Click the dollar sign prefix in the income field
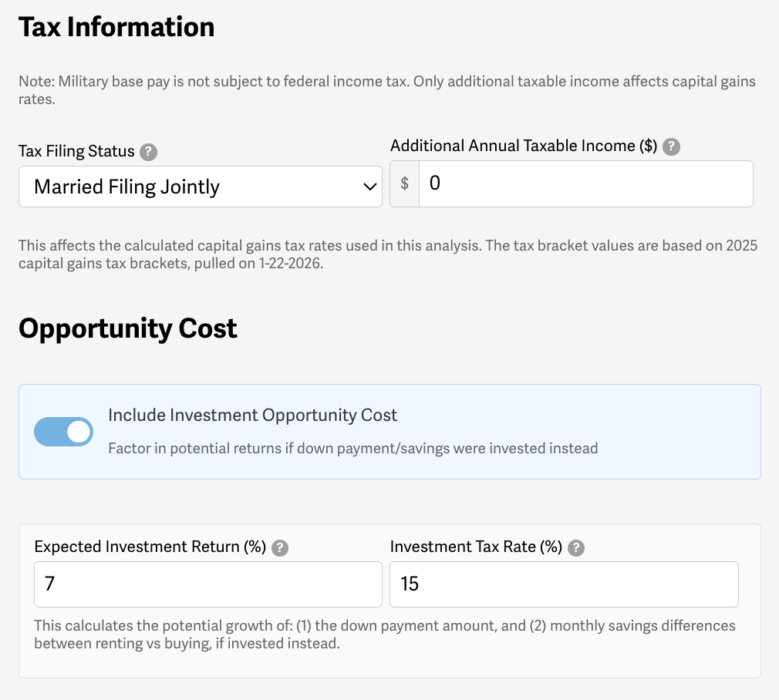This screenshot has width=779, height=700. (x=405, y=184)
